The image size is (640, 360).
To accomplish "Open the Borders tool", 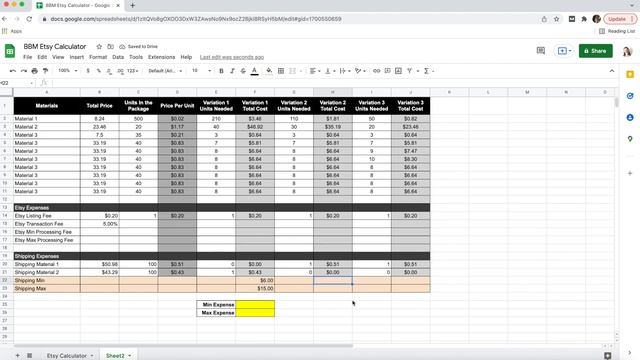I will point(281,71).
